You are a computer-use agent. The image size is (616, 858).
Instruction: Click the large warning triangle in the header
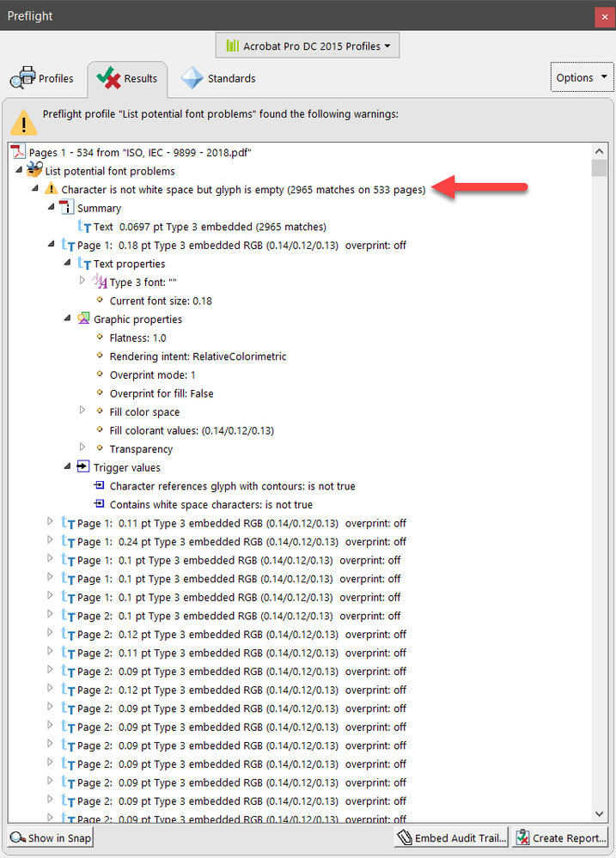click(23, 123)
